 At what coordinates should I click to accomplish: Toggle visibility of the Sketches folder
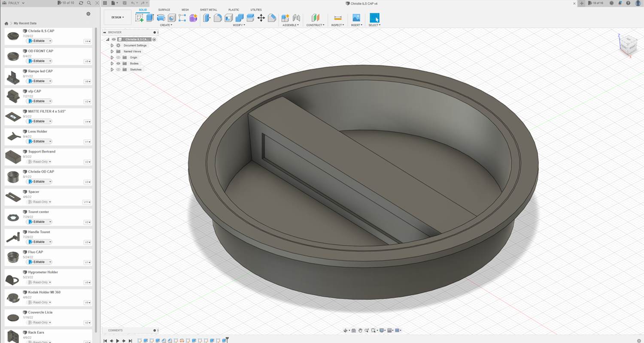pyautogui.click(x=118, y=69)
